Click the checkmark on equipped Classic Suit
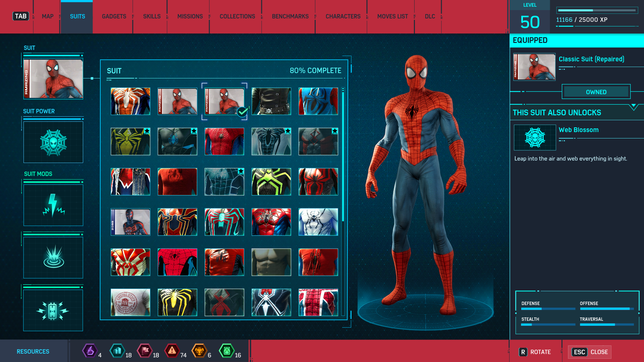 tap(242, 112)
